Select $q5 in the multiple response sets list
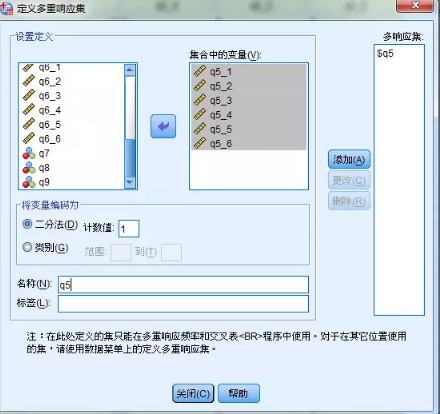Screen dimensions: 440x414 click(x=385, y=53)
